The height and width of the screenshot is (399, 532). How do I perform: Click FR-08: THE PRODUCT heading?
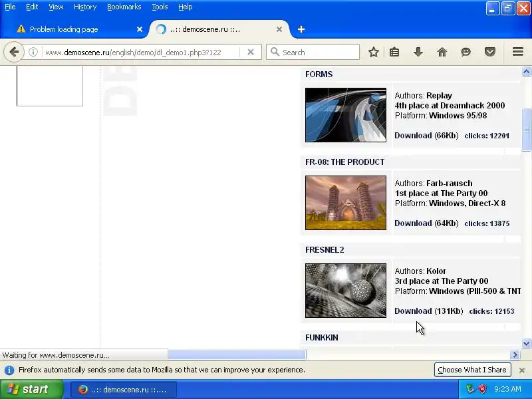(344, 162)
